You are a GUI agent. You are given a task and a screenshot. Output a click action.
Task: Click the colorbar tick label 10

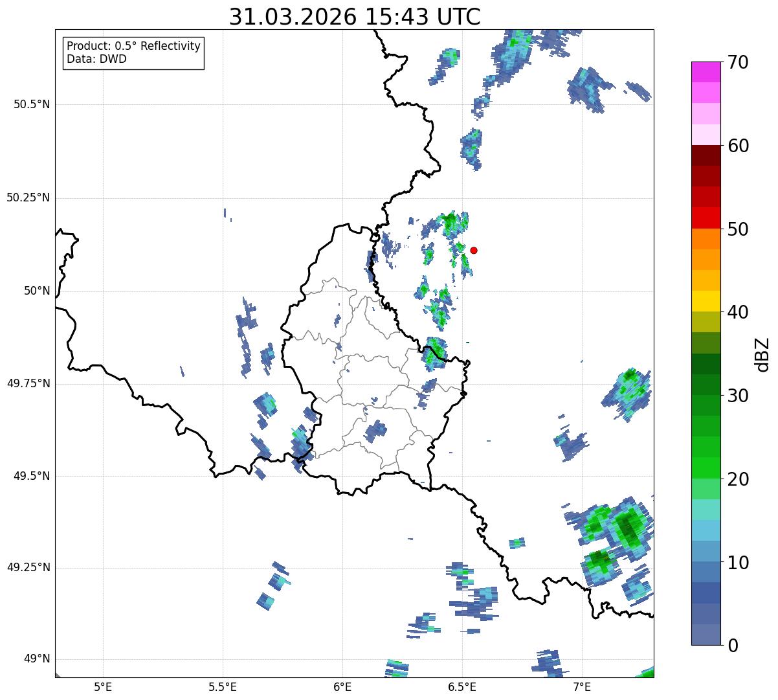pos(738,562)
